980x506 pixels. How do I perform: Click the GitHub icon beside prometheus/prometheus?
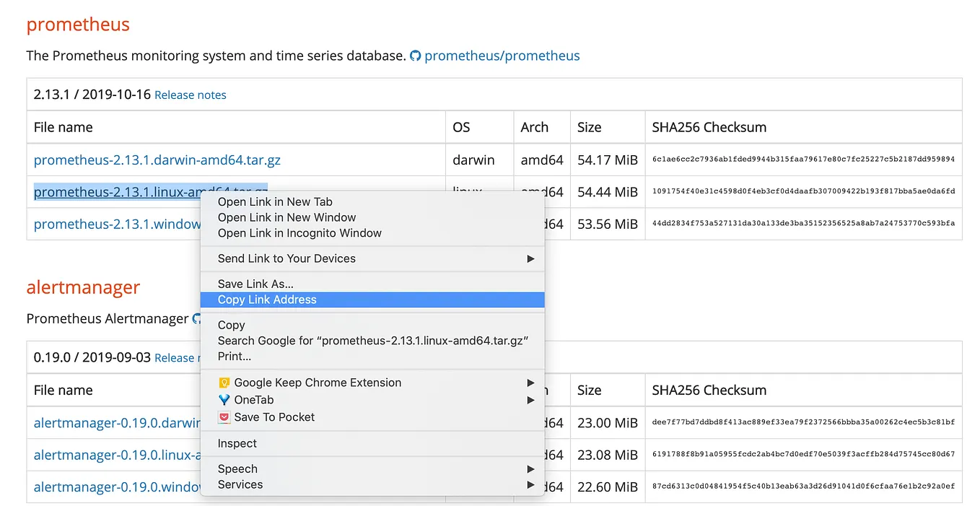pyautogui.click(x=415, y=56)
